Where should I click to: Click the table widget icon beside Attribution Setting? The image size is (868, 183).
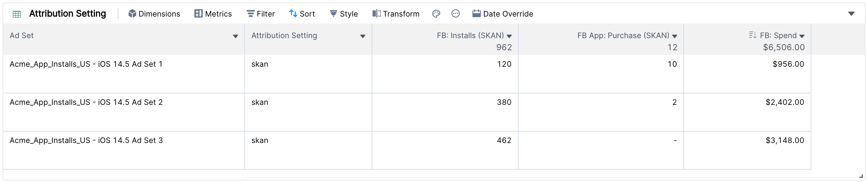point(17,14)
